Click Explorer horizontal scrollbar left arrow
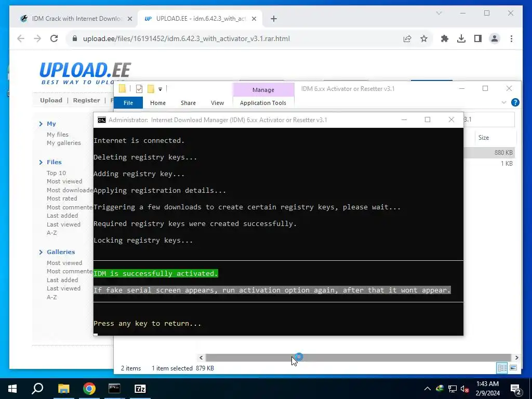 [201, 357]
